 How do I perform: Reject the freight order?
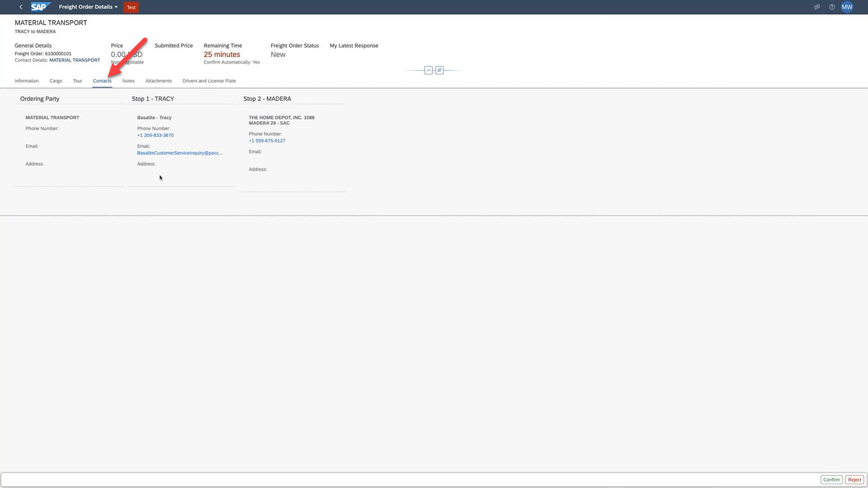854,480
